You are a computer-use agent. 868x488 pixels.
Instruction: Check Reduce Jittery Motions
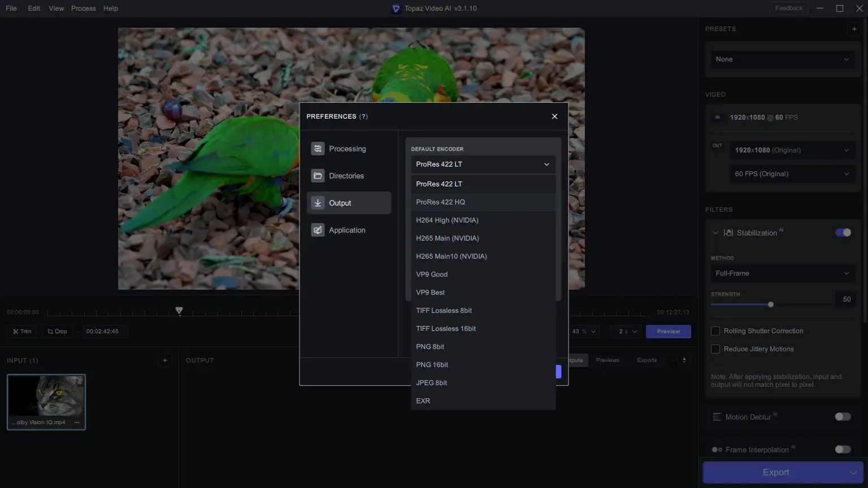[715, 349]
